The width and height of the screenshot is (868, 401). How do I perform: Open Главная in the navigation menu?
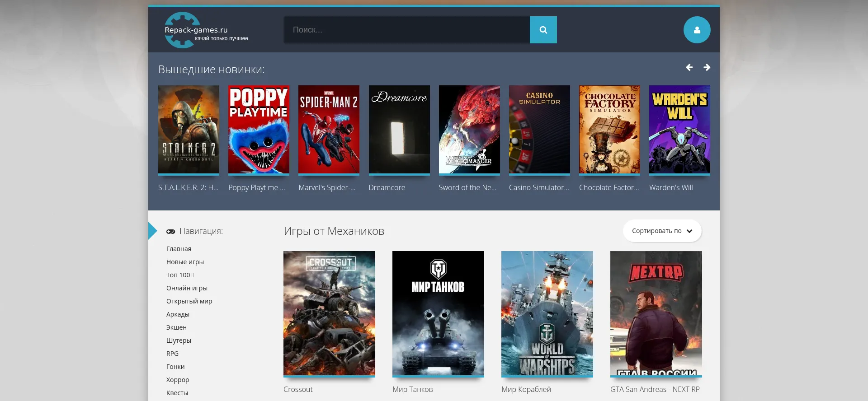point(179,249)
